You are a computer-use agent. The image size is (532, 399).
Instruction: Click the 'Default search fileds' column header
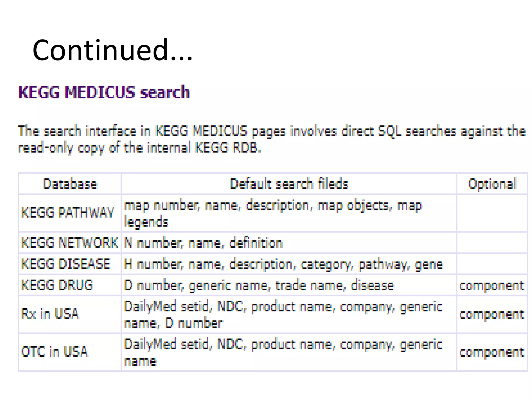289,184
